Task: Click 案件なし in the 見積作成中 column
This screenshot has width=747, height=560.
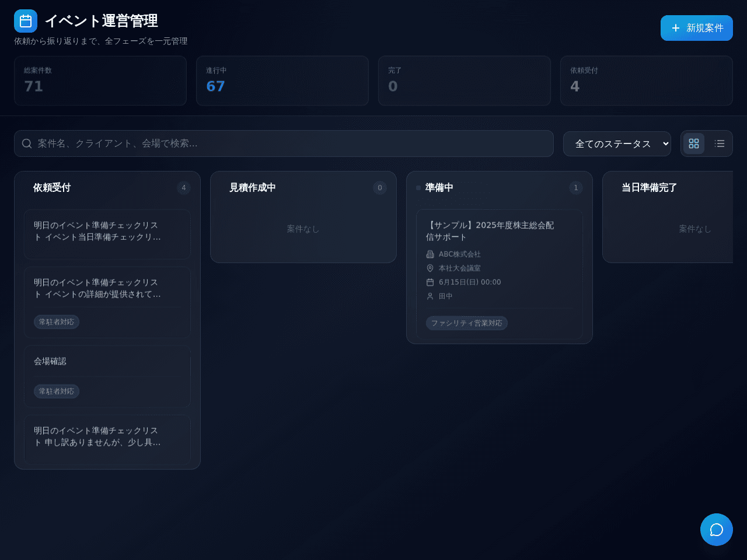Action: (303, 229)
